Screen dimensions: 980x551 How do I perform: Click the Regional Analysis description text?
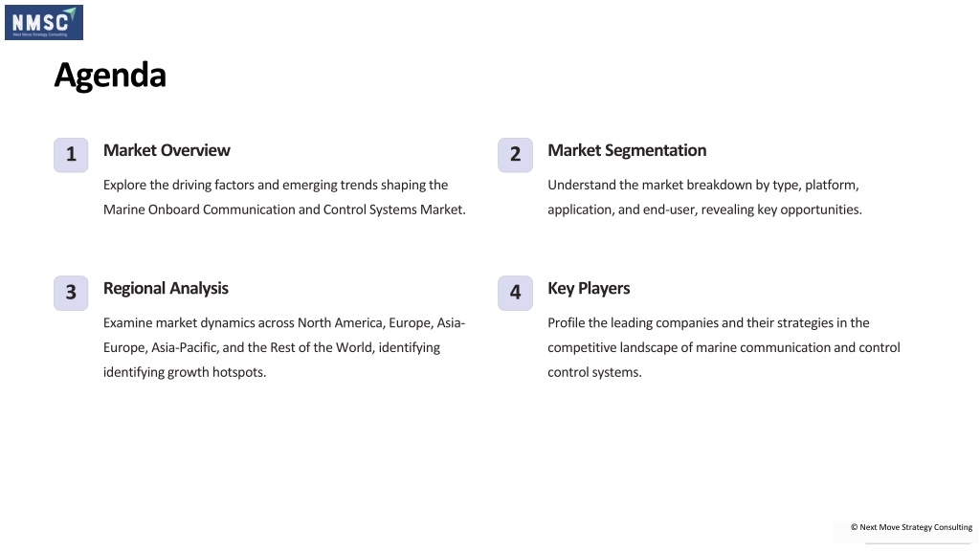[283, 347]
